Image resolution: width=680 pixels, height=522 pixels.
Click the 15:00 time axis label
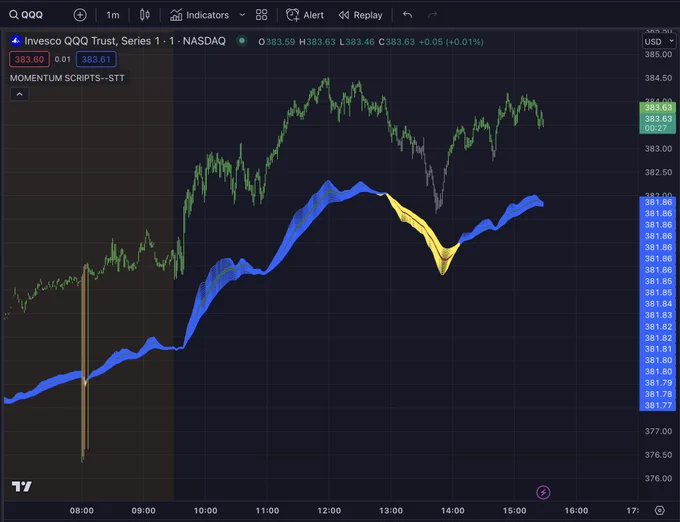(x=515, y=511)
